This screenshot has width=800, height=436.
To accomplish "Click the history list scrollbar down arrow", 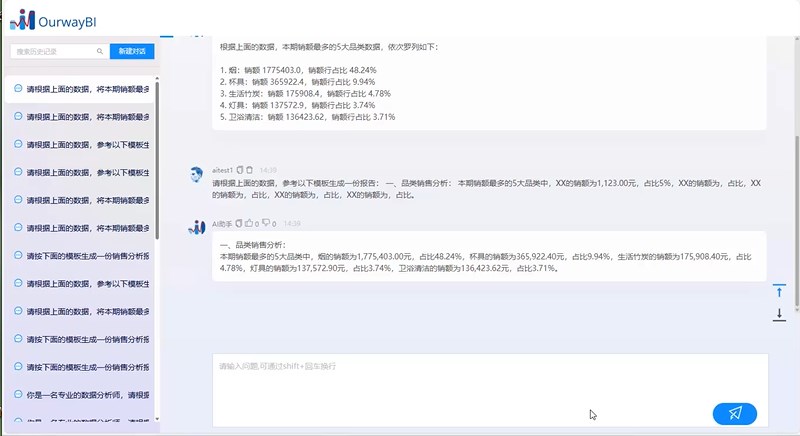I will tap(157, 419).
